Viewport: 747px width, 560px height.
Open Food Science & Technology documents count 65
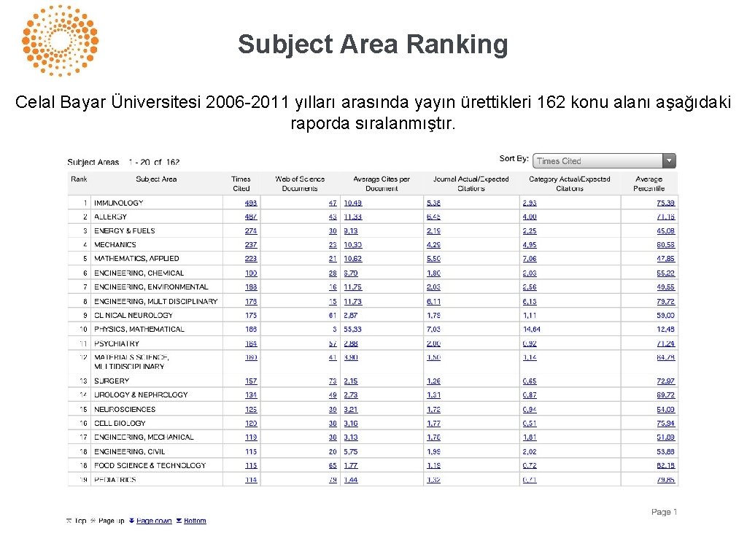333,466
